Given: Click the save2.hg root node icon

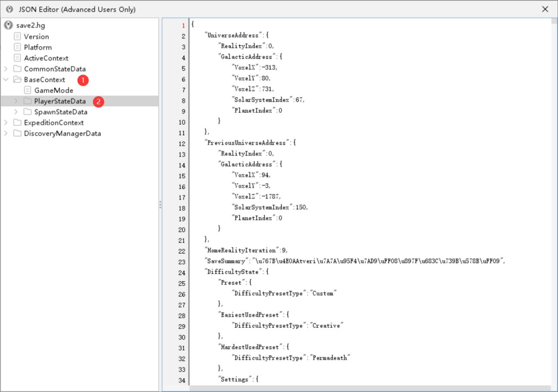Looking at the screenshot, I should click(x=8, y=25).
